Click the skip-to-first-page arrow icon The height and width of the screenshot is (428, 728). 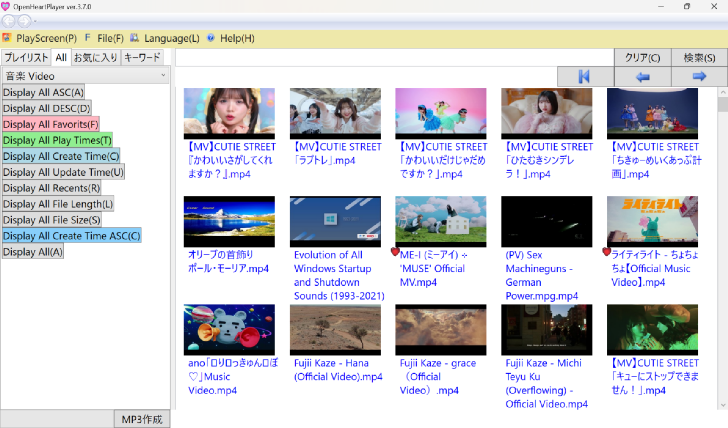coord(585,76)
